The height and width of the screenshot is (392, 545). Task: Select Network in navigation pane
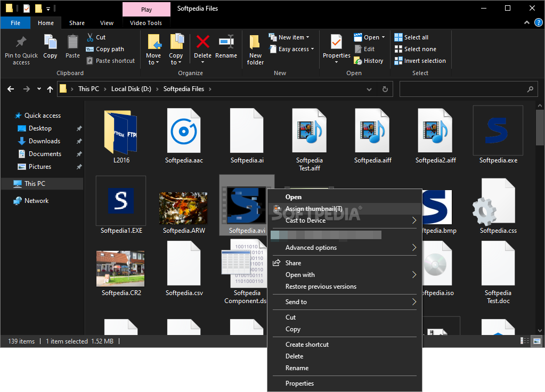click(36, 201)
